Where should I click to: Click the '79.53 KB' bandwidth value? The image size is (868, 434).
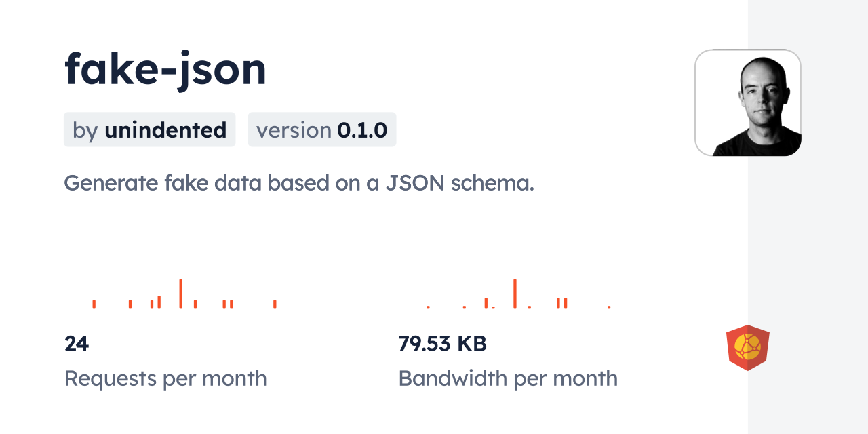point(442,344)
